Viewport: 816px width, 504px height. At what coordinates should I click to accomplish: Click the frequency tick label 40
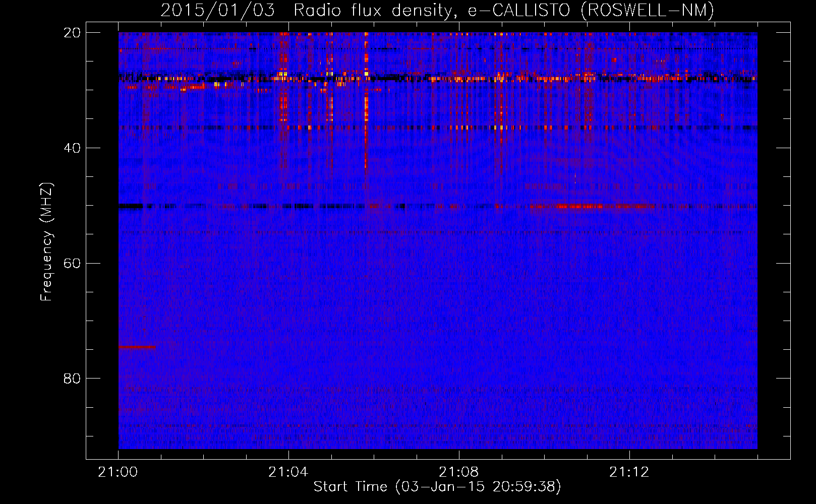[x=72, y=148]
